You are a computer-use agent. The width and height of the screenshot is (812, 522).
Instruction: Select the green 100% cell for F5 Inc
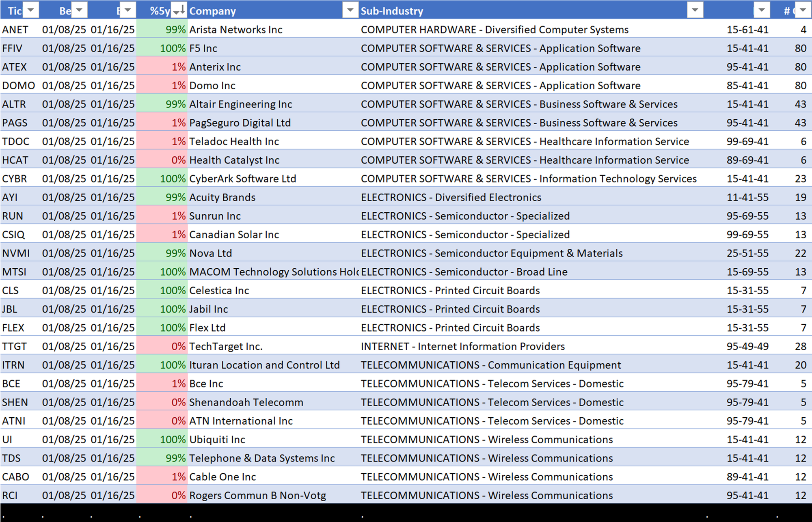(x=162, y=48)
